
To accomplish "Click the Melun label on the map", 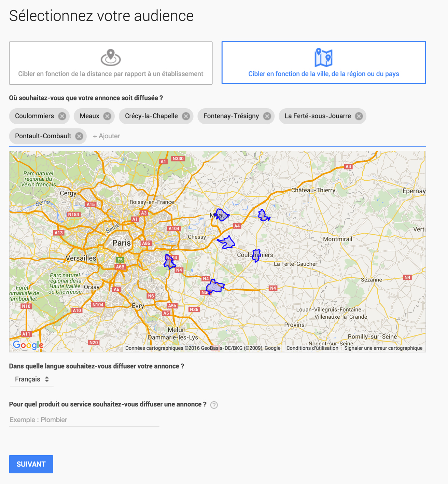I will pyautogui.click(x=177, y=330).
